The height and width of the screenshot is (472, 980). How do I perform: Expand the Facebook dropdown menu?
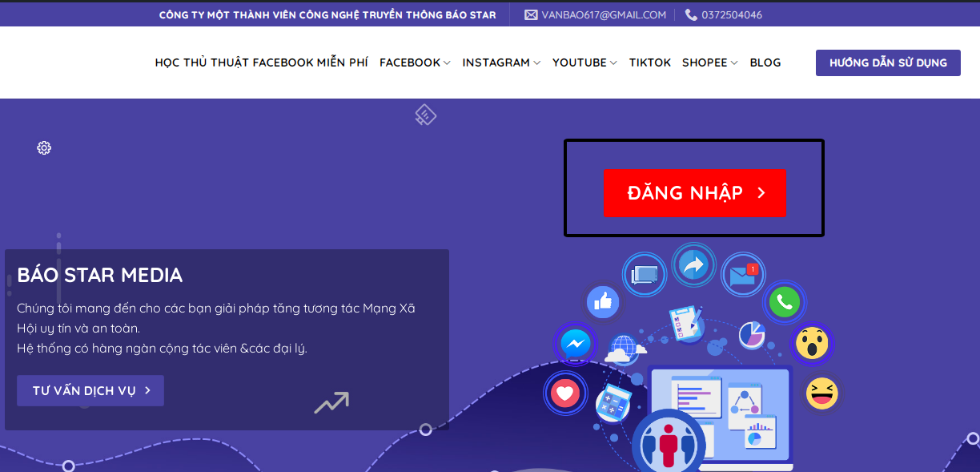[415, 63]
